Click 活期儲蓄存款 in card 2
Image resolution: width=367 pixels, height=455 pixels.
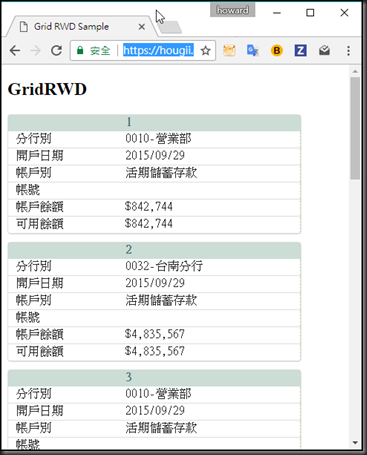[x=161, y=300]
